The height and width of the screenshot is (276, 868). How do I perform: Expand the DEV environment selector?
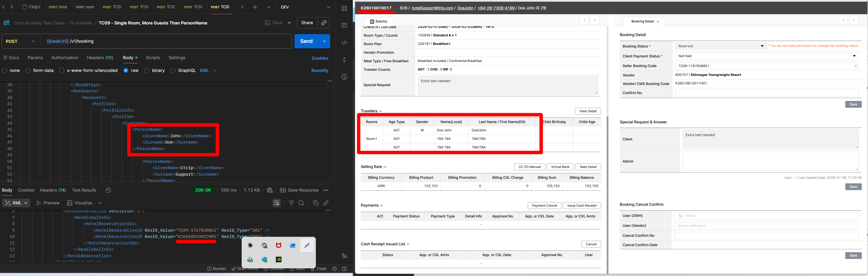click(328, 7)
